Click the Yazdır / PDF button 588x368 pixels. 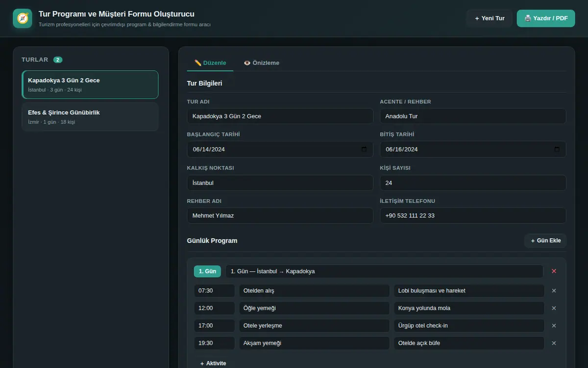click(546, 18)
